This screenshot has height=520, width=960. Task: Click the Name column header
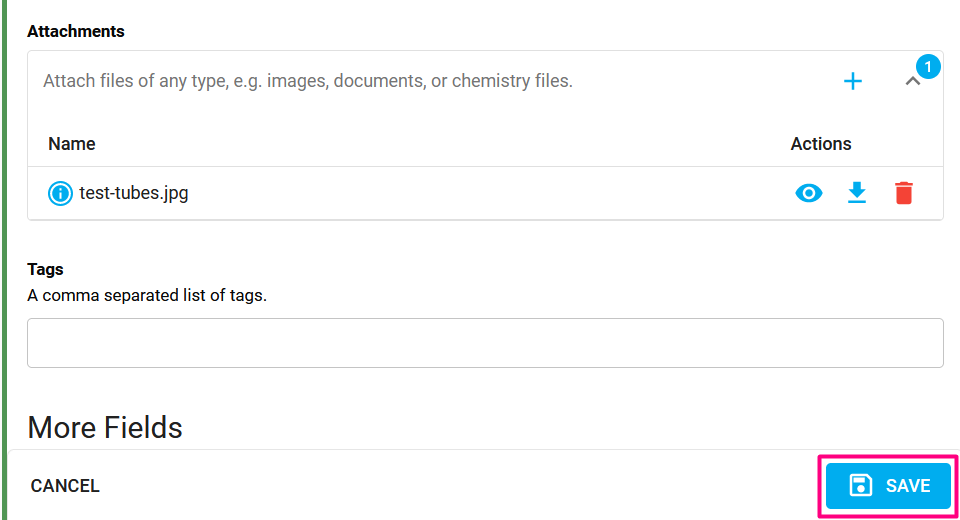pyautogui.click(x=72, y=144)
